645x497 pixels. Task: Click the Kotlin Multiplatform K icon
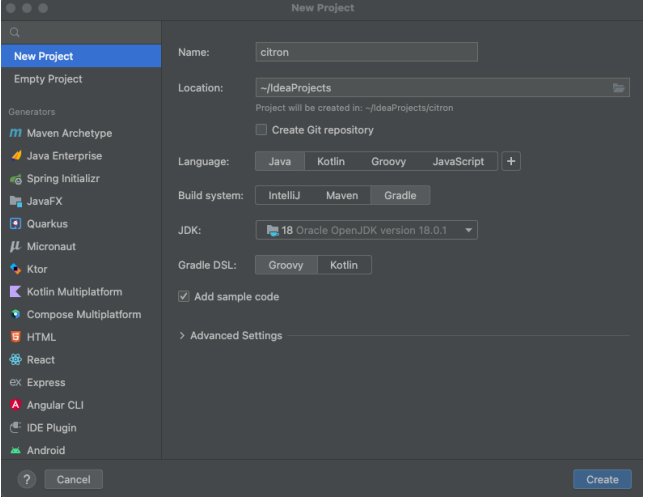click(x=15, y=292)
